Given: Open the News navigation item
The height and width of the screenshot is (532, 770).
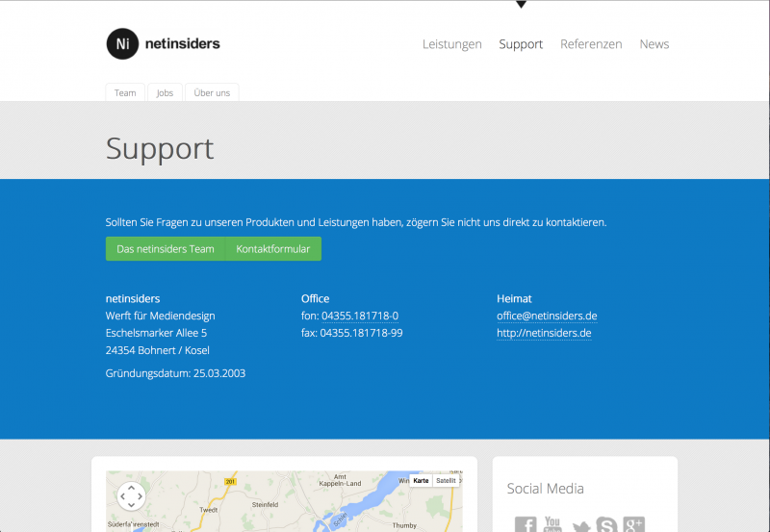Looking at the screenshot, I should pos(654,44).
